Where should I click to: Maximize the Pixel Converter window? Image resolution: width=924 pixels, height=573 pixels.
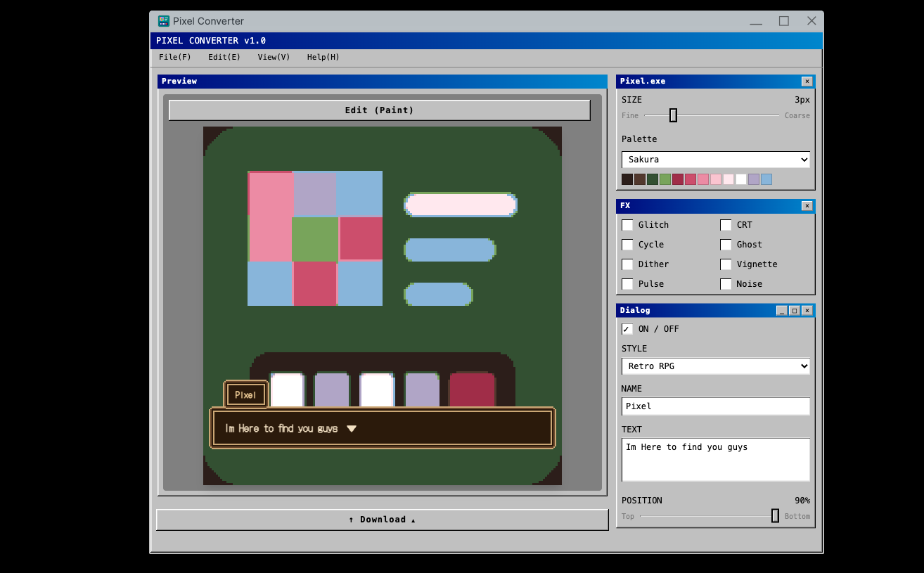(x=784, y=21)
